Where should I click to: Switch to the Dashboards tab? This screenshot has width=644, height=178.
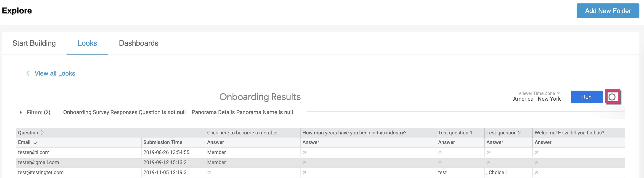[138, 43]
